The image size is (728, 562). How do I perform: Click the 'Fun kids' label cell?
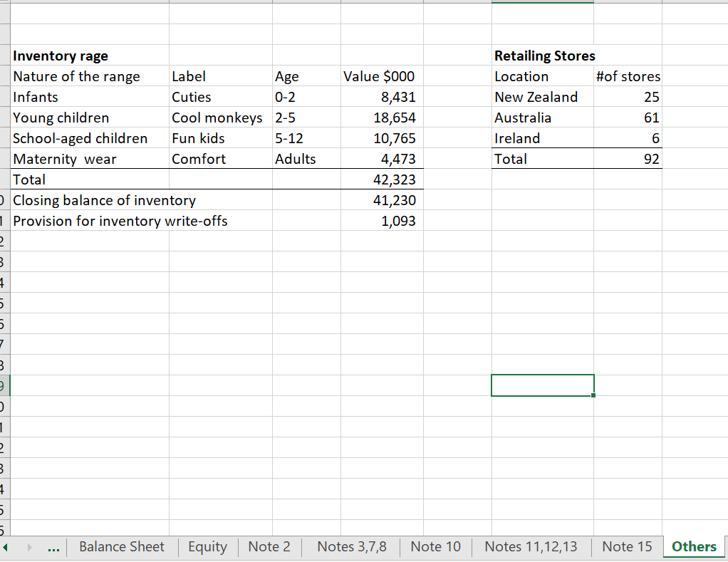tap(221, 138)
